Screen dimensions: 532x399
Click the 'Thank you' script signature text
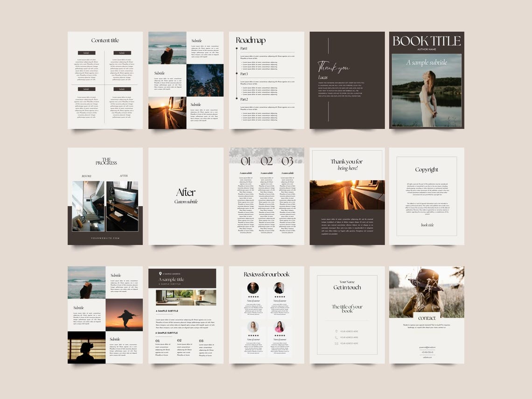tap(333, 67)
